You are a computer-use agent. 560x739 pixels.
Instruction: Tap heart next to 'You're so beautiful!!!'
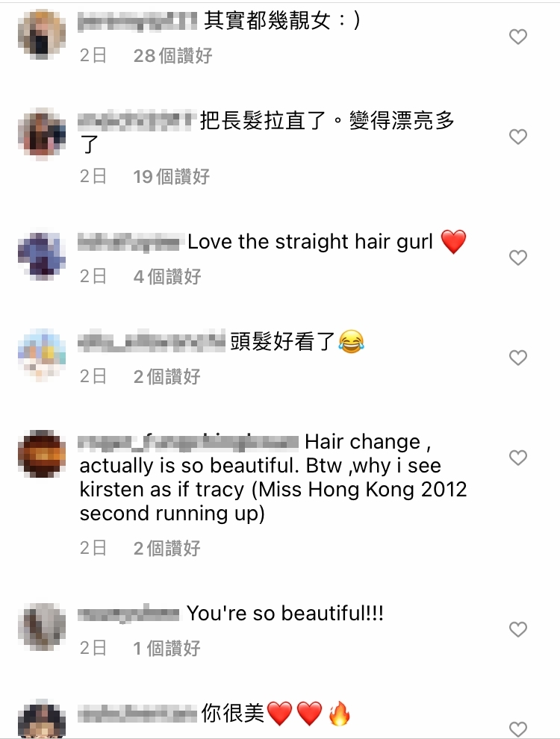(x=517, y=629)
